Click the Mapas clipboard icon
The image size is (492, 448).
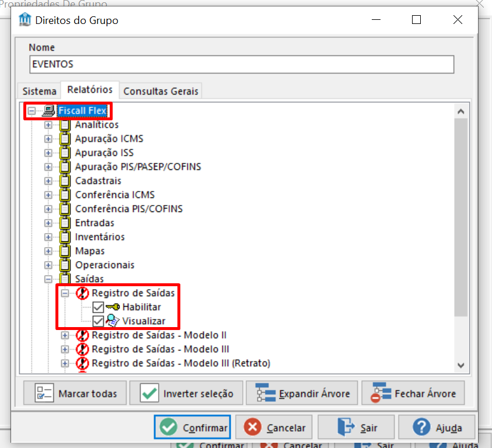(x=65, y=251)
